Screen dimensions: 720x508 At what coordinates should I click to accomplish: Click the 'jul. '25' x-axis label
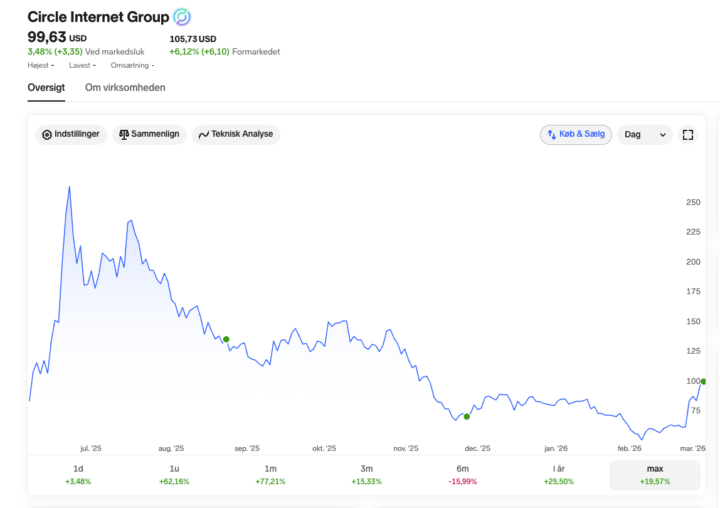[91, 448]
